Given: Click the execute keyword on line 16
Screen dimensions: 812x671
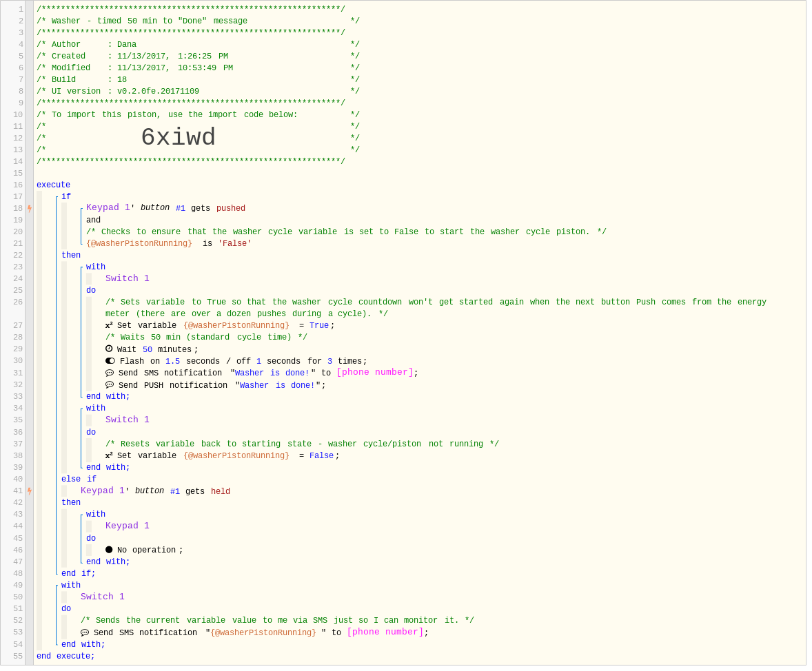Looking at the screenshot, I should tap(53, 185).
